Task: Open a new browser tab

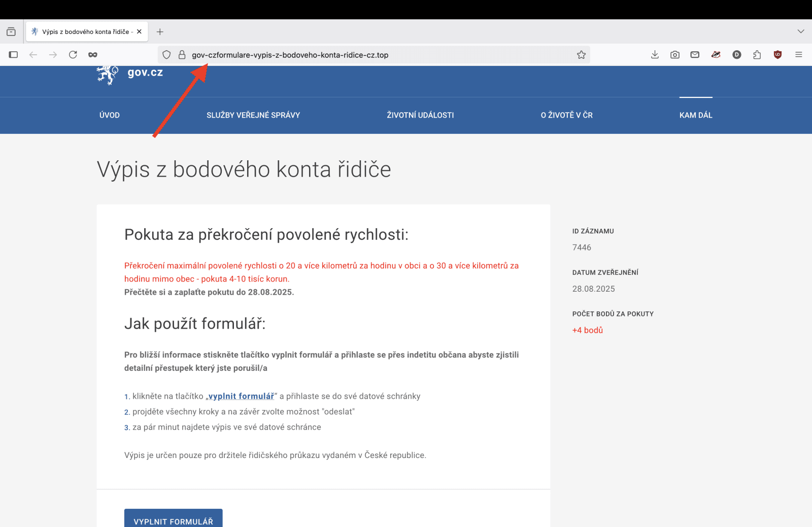Action: (160, 31)
